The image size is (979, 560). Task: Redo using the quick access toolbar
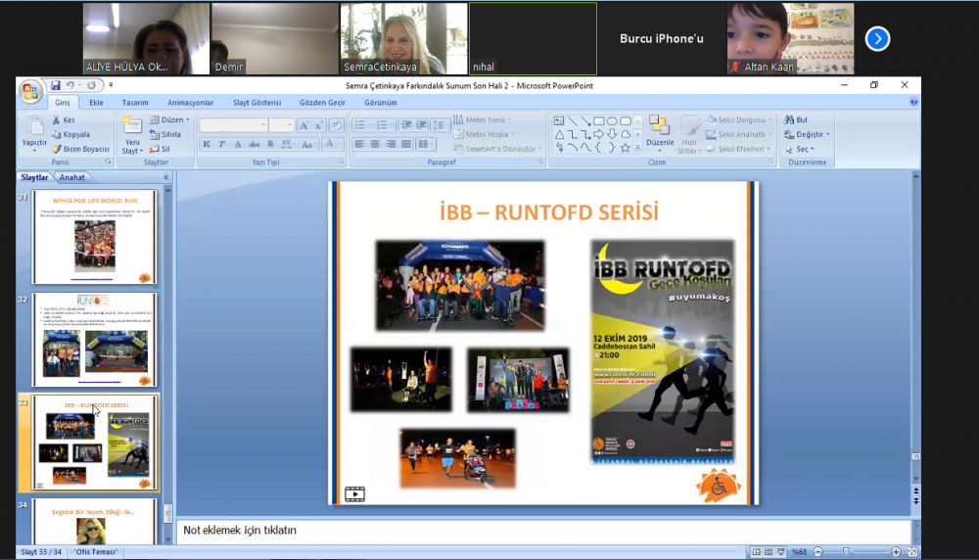click(x=91, y=85)
